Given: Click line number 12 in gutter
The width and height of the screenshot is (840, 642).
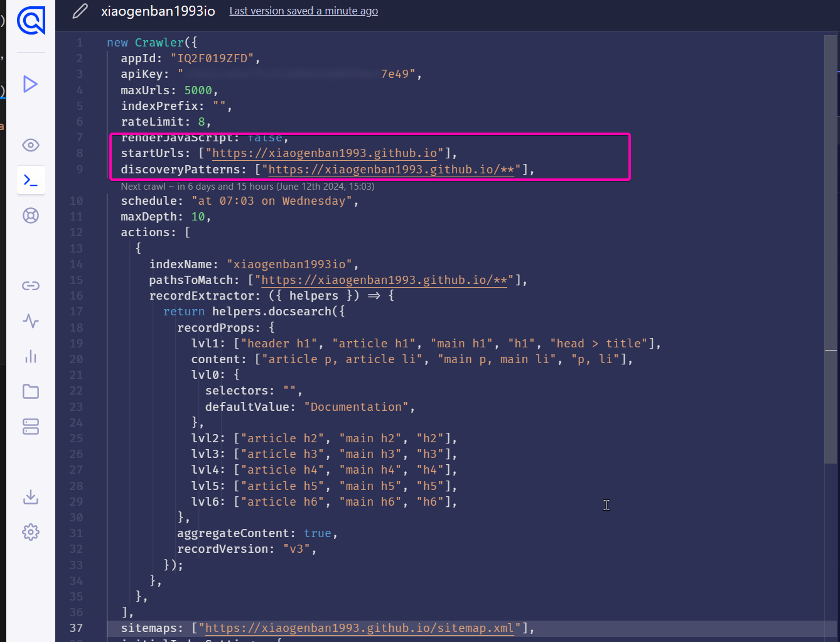Looking at the screenshot, I should (x=76, y=232).
